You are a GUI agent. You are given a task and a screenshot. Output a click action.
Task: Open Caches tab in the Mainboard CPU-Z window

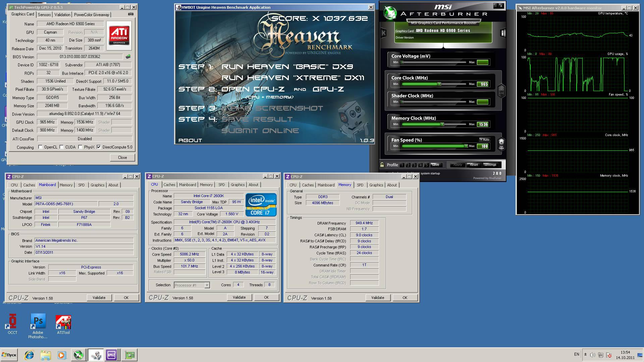[x=29, y=185]
